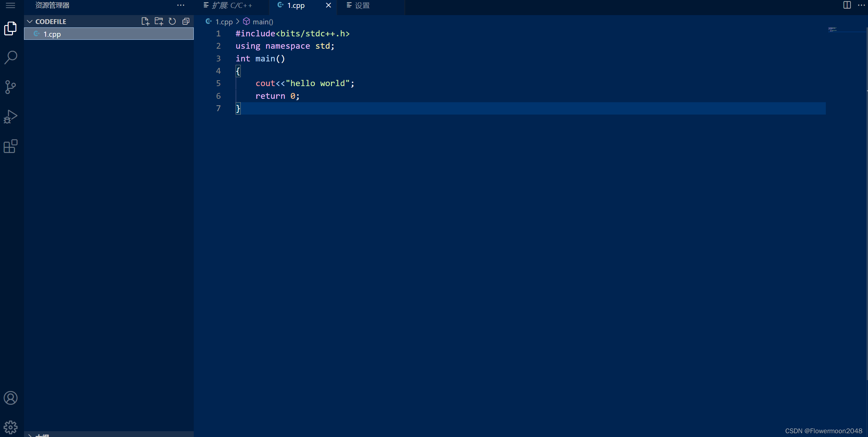Create a new file in CODEFILE

145,21
